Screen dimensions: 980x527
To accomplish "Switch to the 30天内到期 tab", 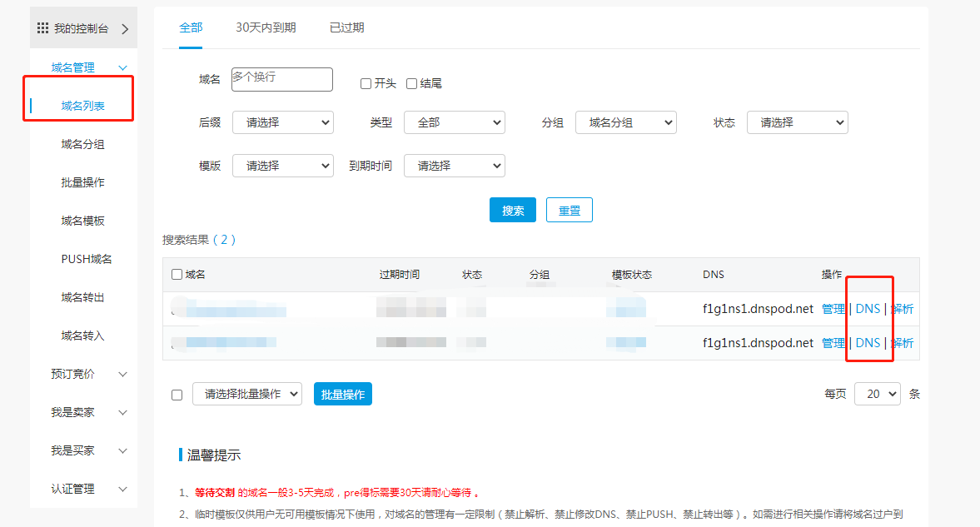I will click(266, 27).
